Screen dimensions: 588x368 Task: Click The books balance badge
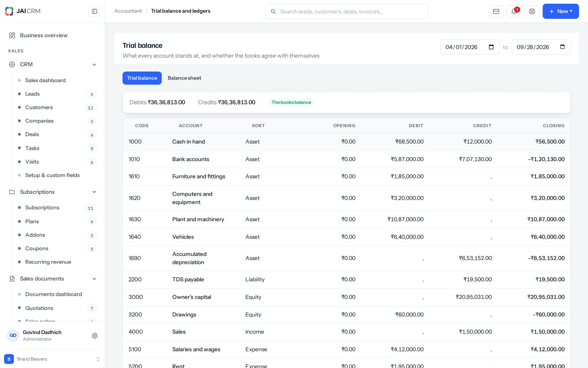(x=291, y=102)
